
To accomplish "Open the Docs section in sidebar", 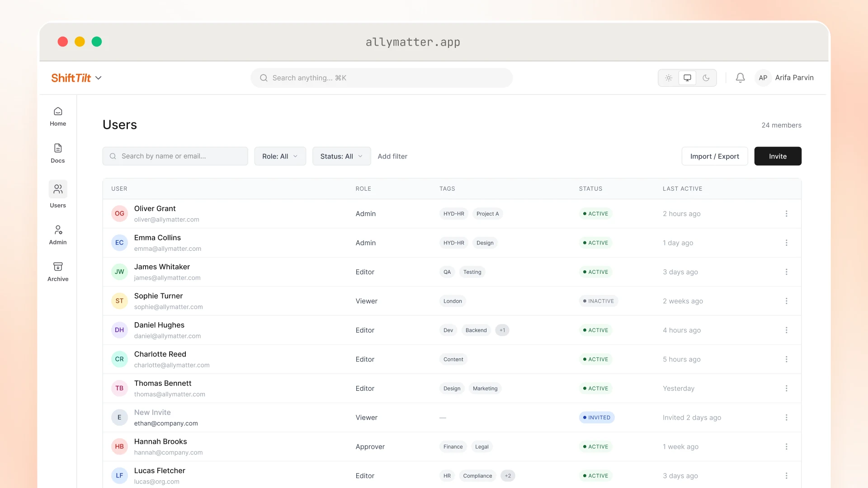I will 58,154.
